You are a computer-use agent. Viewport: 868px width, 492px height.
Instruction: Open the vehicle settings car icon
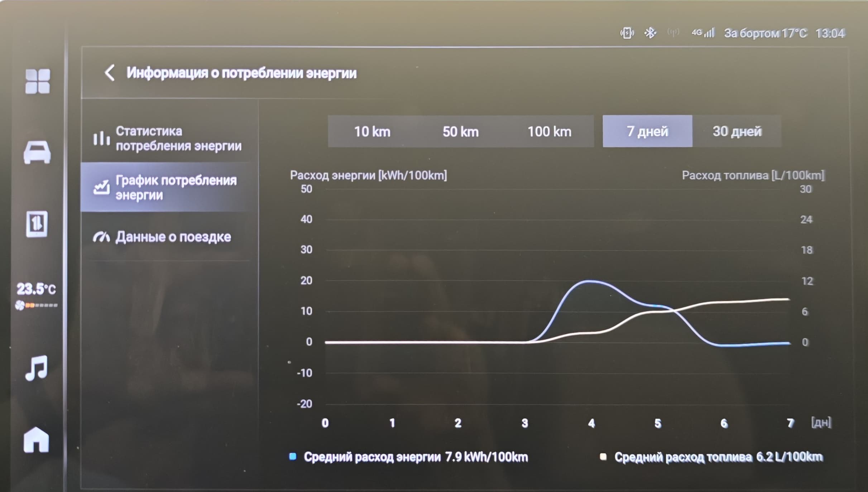37,153
